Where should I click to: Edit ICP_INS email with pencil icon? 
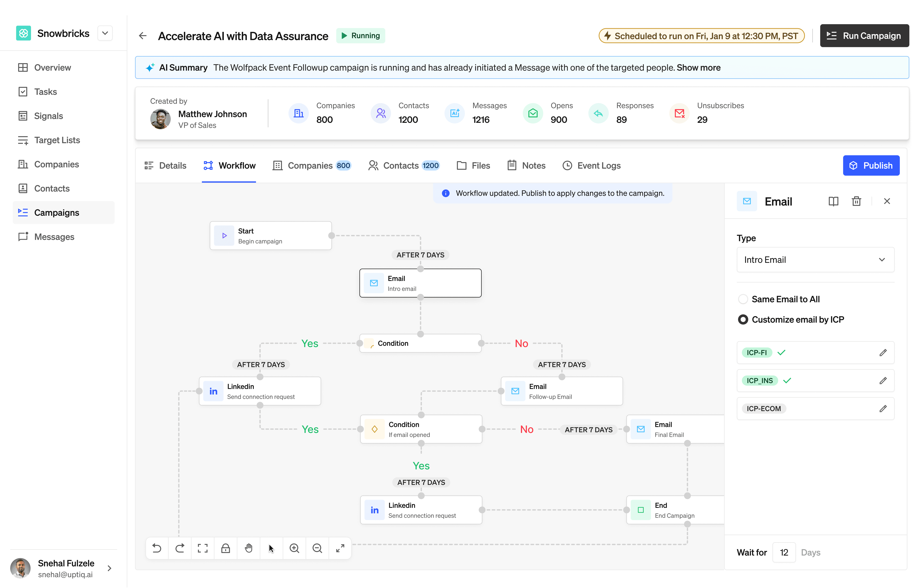point(883,381)
